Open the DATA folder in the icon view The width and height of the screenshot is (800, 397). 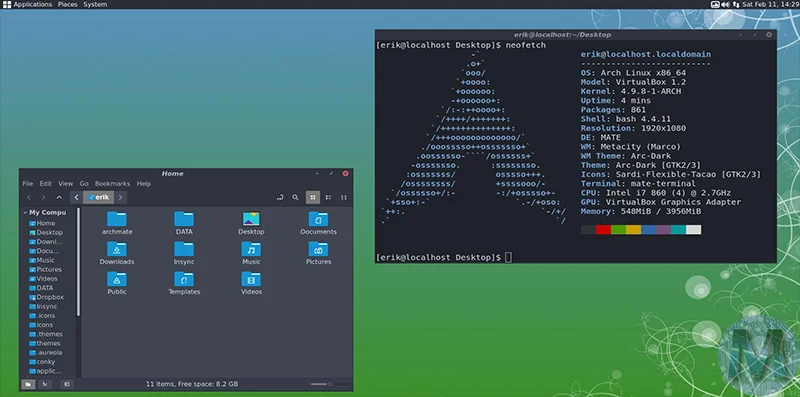(x=184, y=219)
